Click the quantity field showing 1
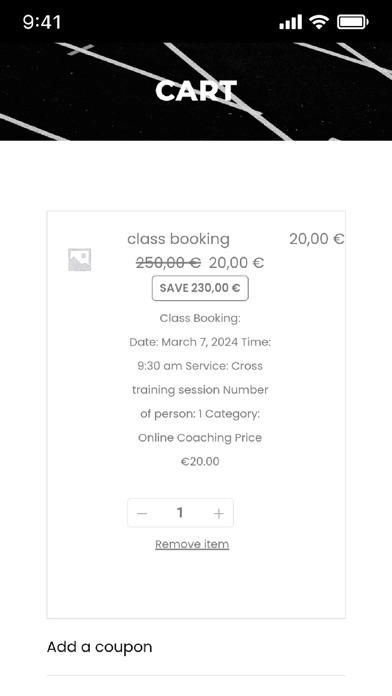The image size is (392, 696). tap(180, 513)
